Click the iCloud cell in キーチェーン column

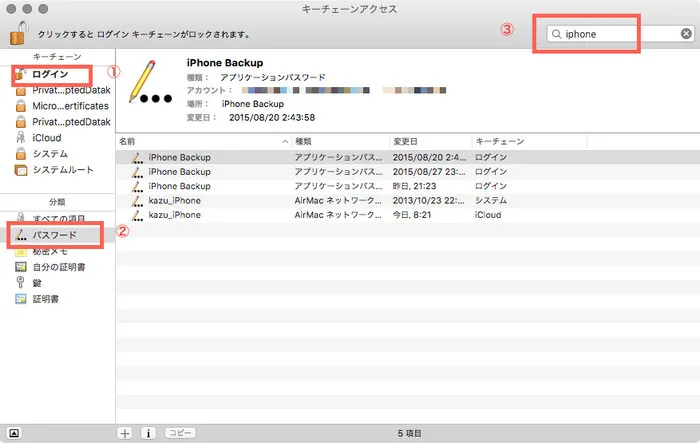pyautogui.click(x=488, y=215)
